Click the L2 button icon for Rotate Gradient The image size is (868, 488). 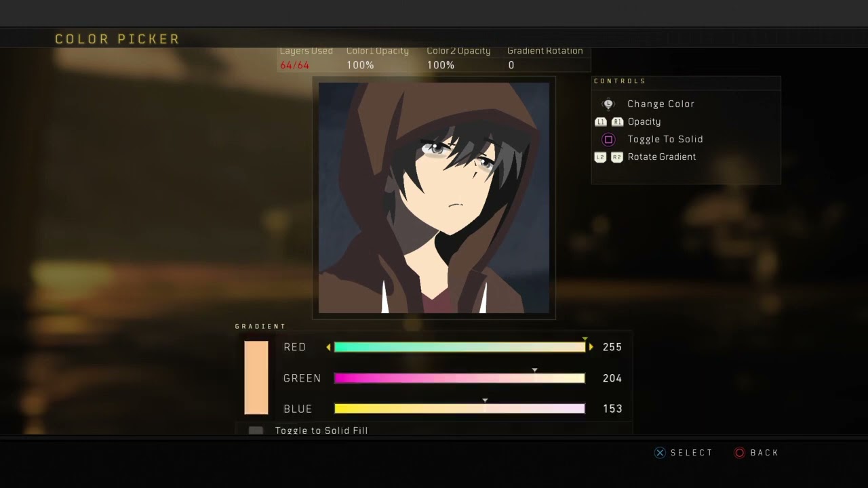600,157
